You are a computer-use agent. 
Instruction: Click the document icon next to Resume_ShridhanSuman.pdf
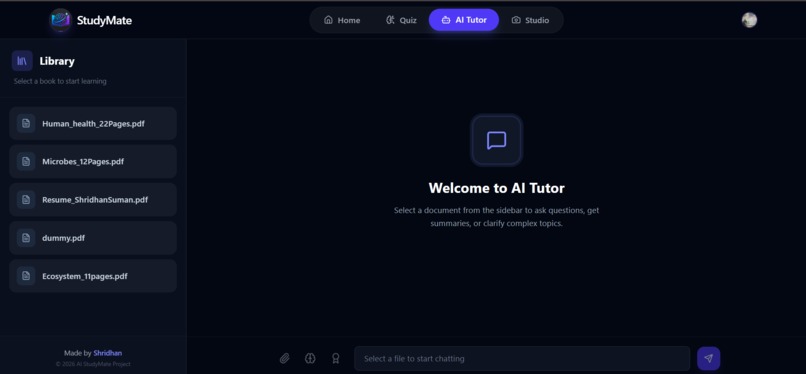pos(26,200)
